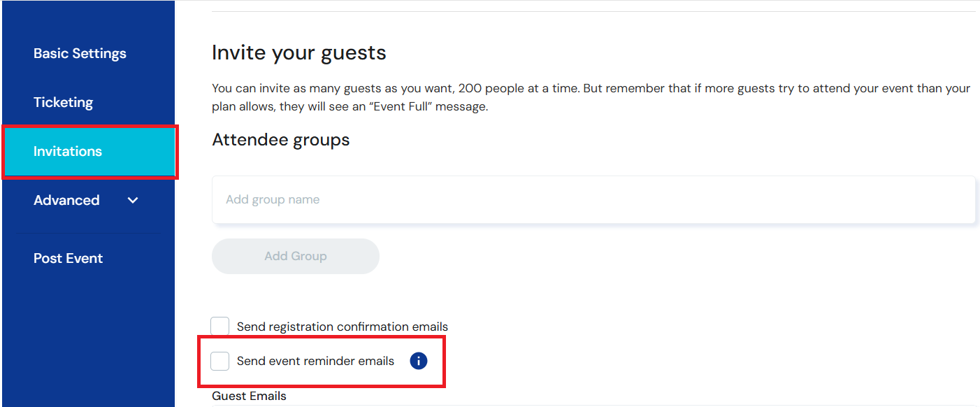Click the Invite your guests heading
980x407 pixels.
point(298,52)
